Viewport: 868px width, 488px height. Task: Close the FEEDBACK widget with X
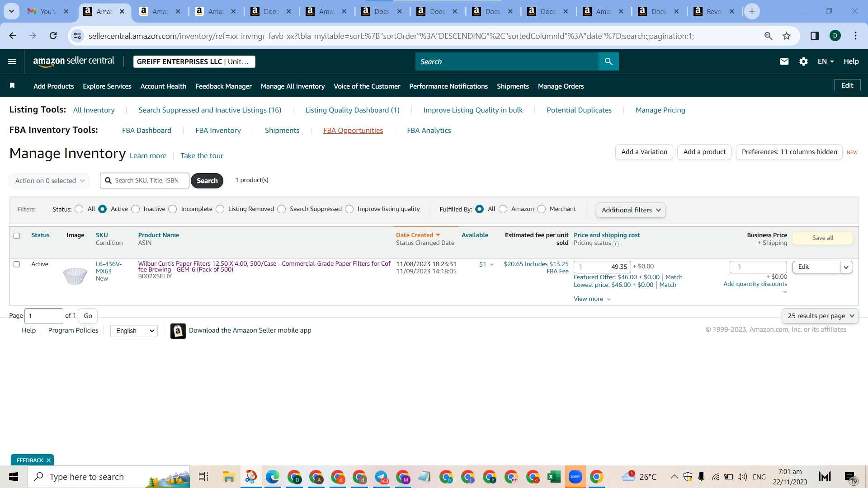click(x=48, y=460)
